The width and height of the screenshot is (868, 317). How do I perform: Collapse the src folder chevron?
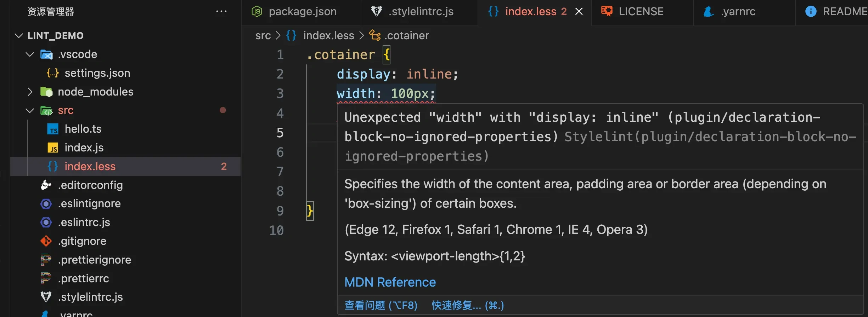click(x=30, y=111)
